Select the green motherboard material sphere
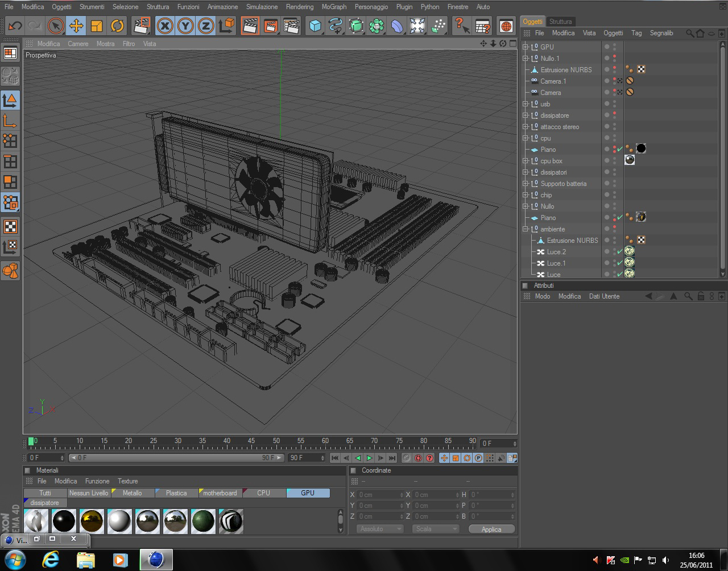This screenshot has width=728, height=571. pyautogui.click(x=203, y=521)
